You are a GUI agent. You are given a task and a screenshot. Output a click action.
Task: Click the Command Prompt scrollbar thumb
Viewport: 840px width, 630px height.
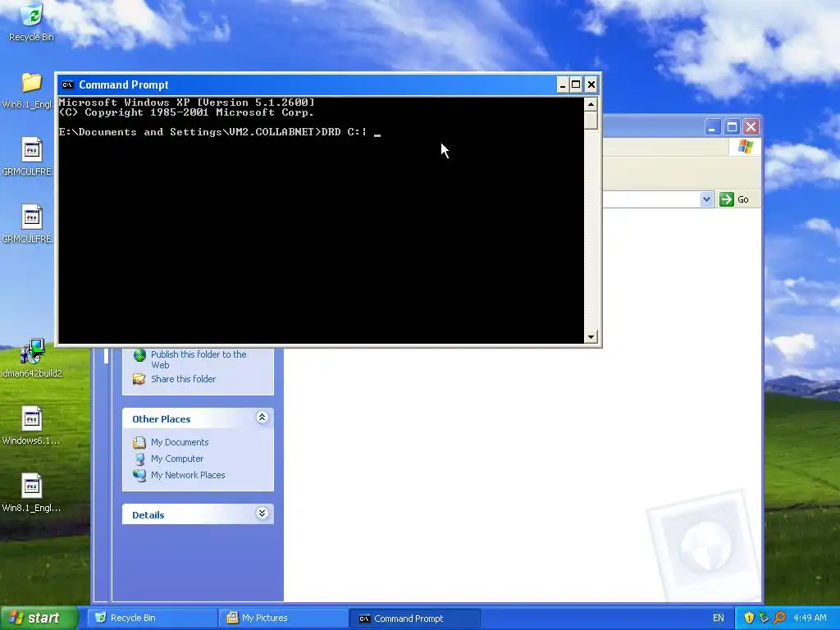coord(591,120)
